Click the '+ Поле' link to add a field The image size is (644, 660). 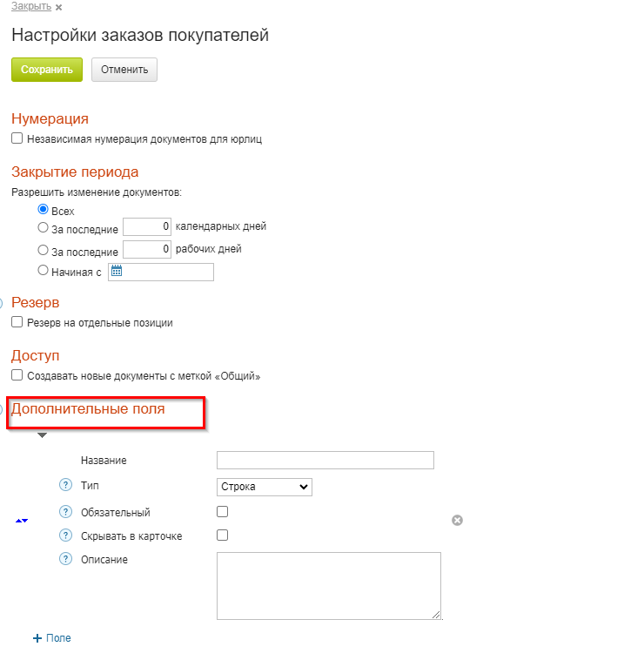[x=52, y=638]
